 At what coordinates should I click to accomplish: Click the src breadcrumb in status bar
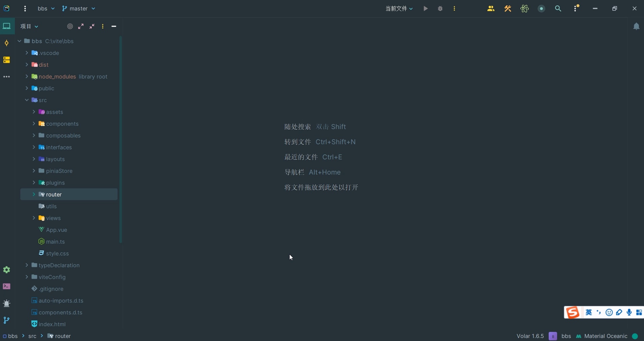click(x=33, y=336)
